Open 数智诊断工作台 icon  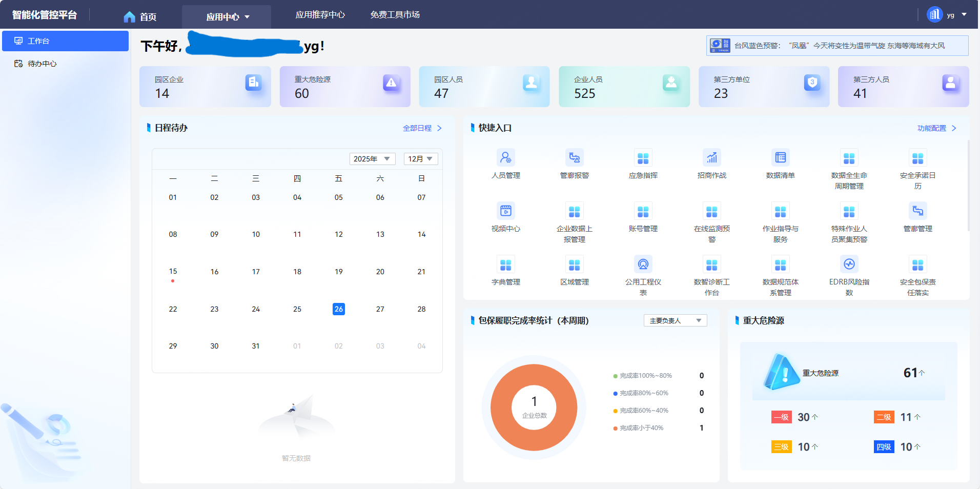(711, 264)
